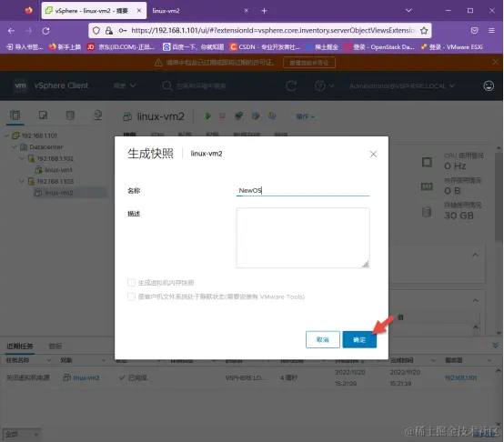Image resolution: width=504 pixels, height=442 pixels.
Task: Select linux-vm1 in the inventory tree
Action: coord(58,170)
